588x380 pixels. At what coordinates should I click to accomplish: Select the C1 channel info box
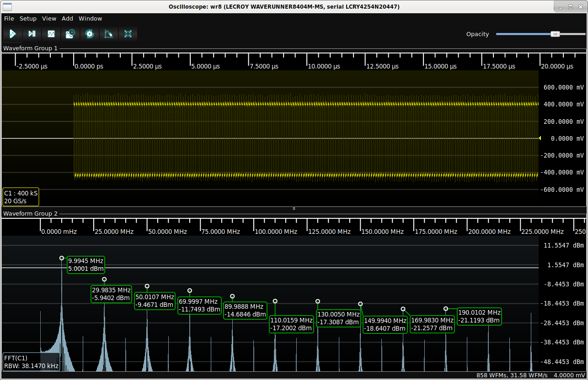(21, 197)
